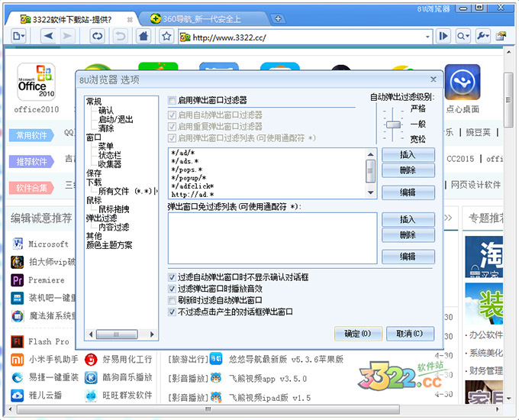Open the address bar dropdown arrow
This screenshot has width=519, height=420.
(x=427, y=37)
